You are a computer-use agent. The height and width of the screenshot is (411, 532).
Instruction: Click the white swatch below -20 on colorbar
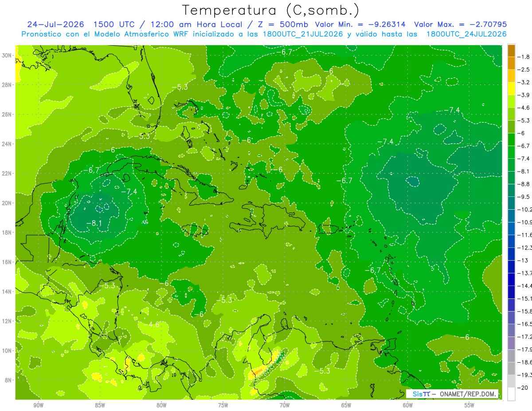click(x=511, y=394)
